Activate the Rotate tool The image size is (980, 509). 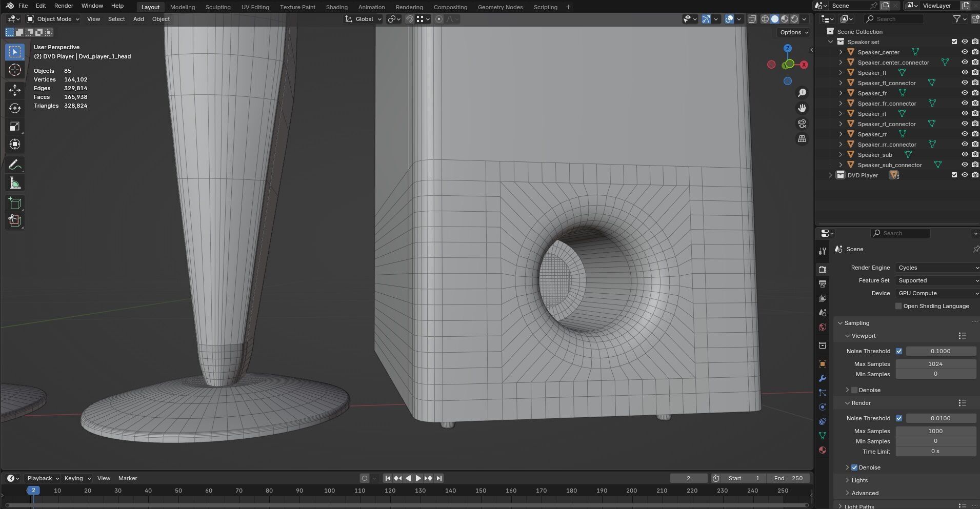[15, 108]
